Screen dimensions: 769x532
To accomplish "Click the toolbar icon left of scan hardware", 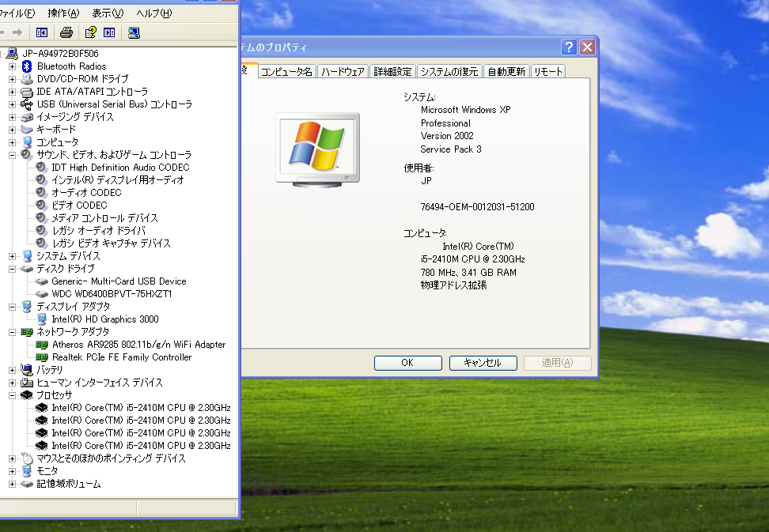I will coord(109,33).
